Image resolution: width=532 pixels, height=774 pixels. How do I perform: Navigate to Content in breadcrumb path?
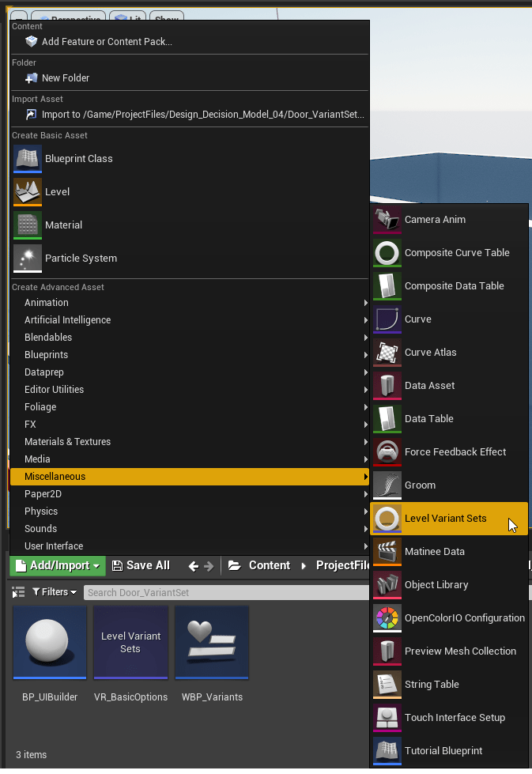coord(269,565)
